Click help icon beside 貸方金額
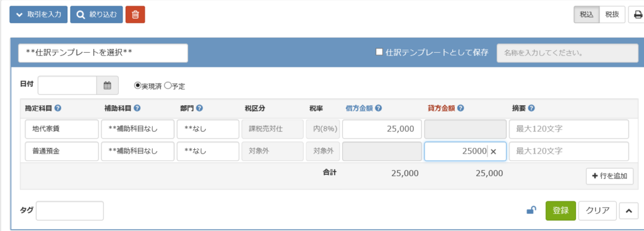Viewport: 644px width, 231px height. (x=461, y=108)
